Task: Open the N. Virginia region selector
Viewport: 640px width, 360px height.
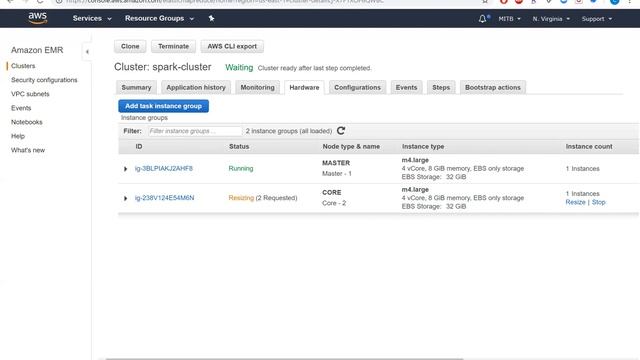Action: tap(551, 19)
